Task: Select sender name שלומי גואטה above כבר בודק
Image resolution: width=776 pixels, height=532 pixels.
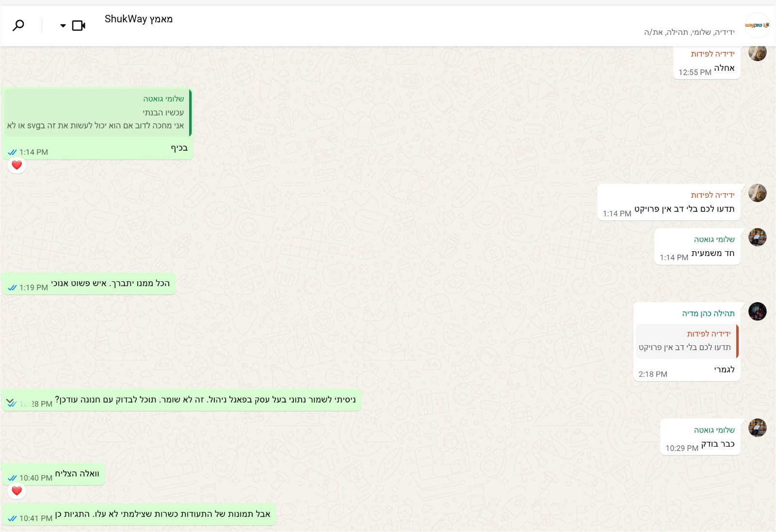Action: [x=714, y=430]
